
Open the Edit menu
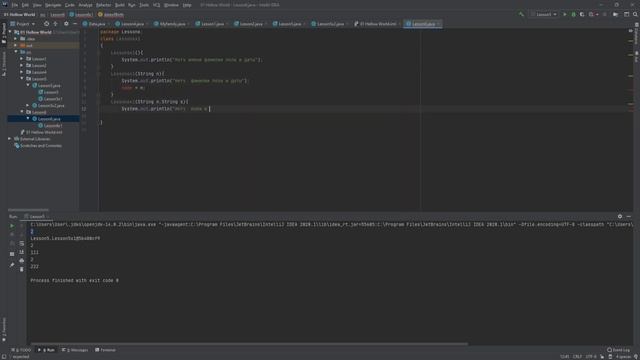tap(25, 5)
